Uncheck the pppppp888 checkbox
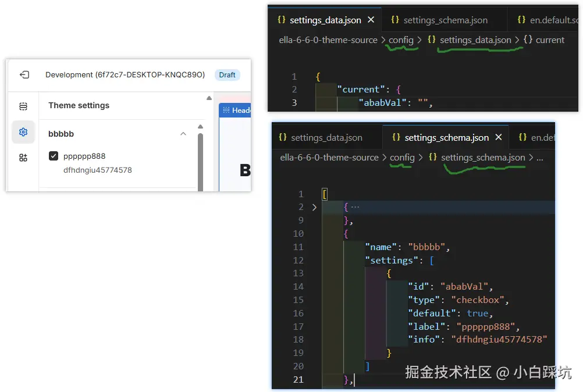583x392 pixels. click(54, 156)
